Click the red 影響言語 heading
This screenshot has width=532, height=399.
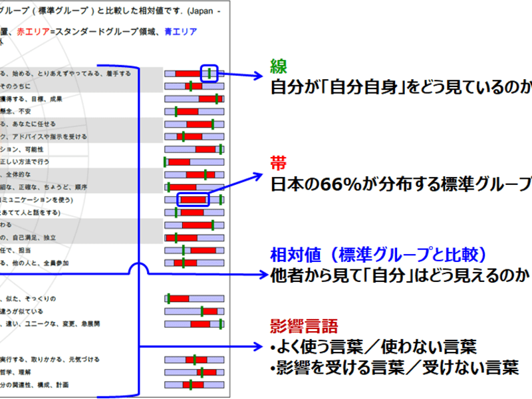[304, 326]
